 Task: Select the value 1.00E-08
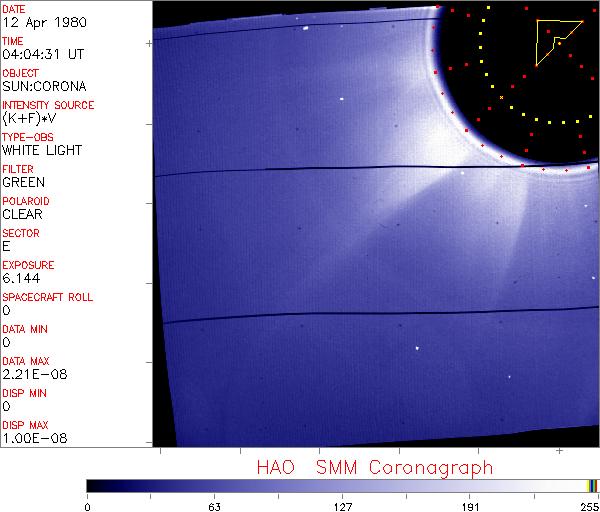point(35,438)
